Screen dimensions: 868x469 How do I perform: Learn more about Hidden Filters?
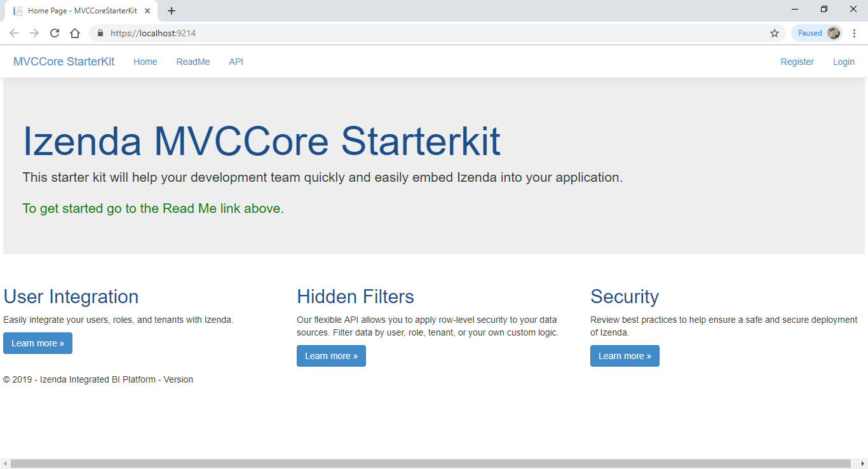click(331, 356)
